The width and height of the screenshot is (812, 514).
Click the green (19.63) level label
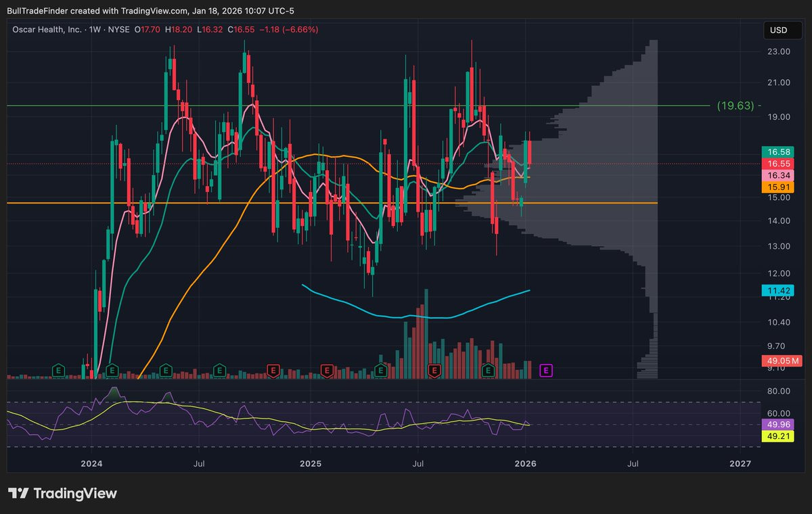point(735,106)
